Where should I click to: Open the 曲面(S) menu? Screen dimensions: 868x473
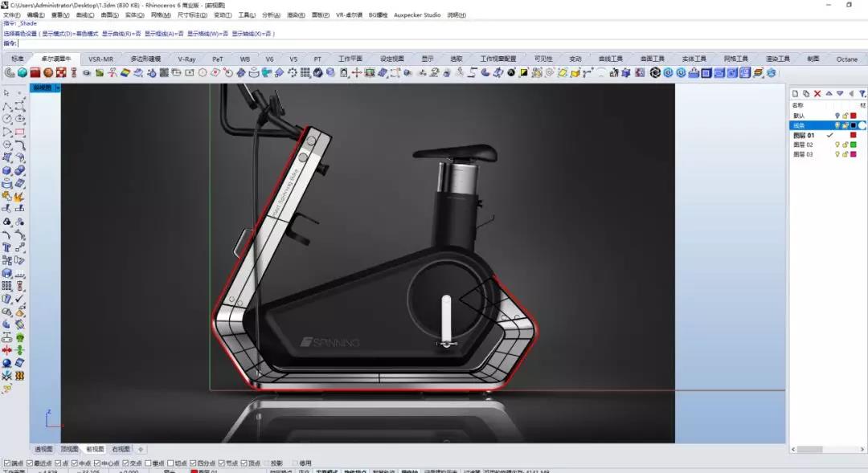(109, 15)
